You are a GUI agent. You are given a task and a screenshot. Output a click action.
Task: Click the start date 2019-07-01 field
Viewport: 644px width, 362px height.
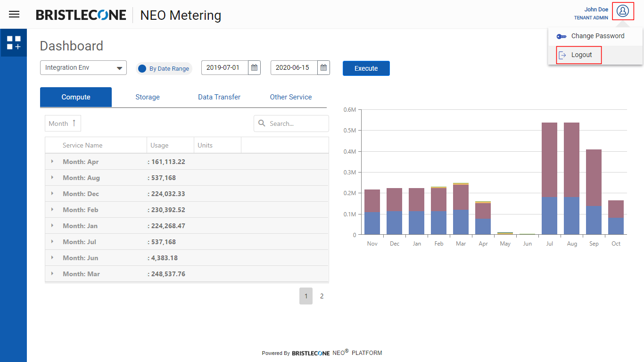point(224,68)
